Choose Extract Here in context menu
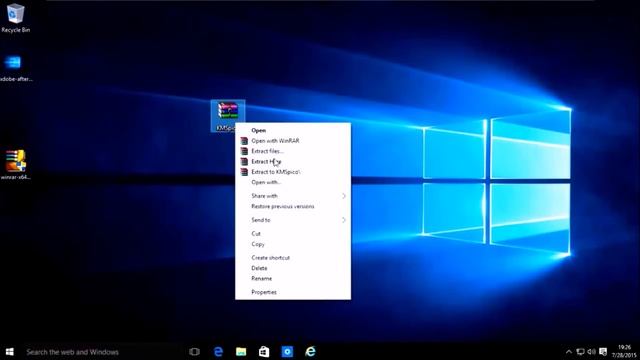This screenshot has height=360, width=640. click(266, 162)
